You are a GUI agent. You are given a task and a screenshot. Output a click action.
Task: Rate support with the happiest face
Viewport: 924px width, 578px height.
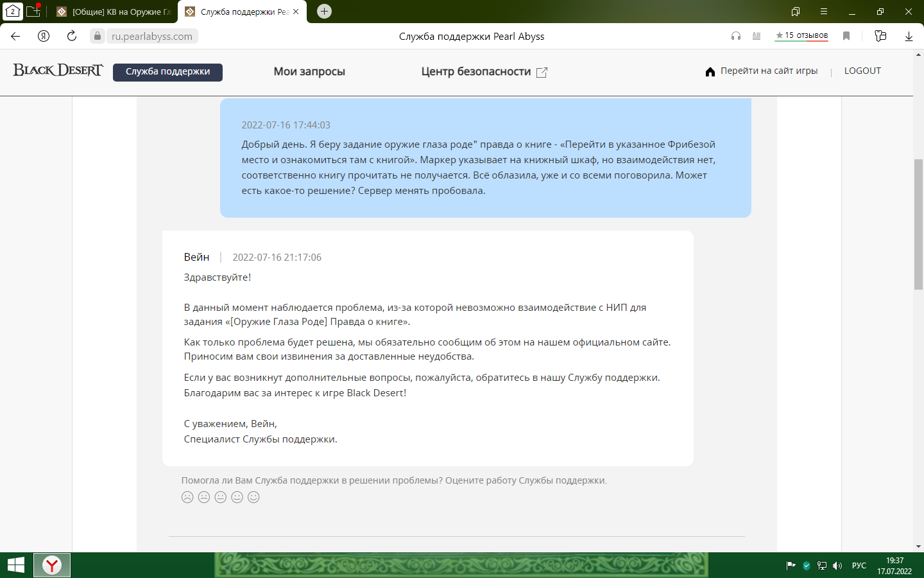[253, 497]
